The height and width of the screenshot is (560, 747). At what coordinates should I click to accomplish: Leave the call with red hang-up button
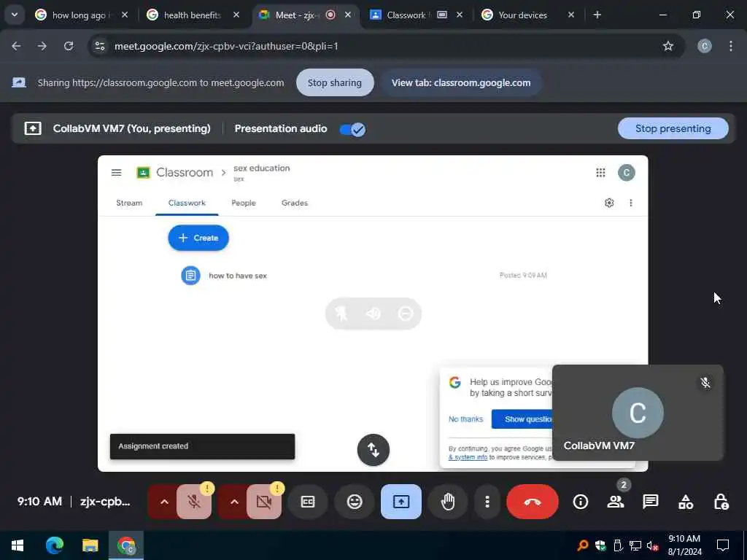532,502
